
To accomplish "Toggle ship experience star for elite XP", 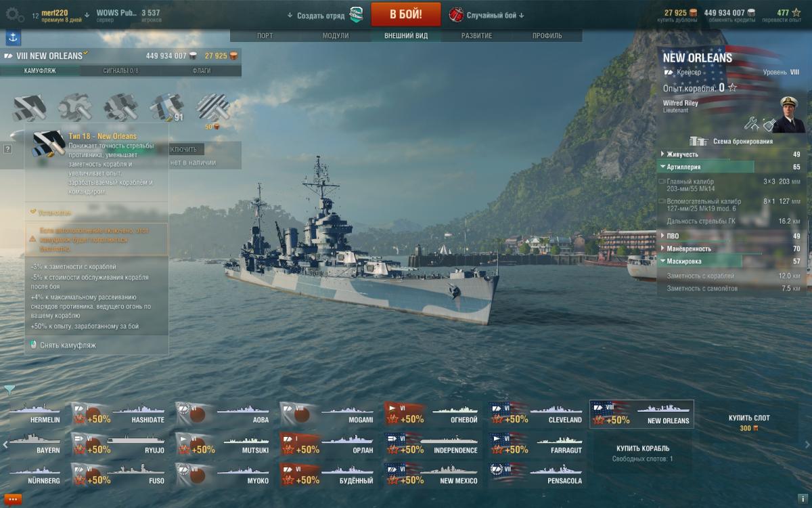I will [732, 88].
